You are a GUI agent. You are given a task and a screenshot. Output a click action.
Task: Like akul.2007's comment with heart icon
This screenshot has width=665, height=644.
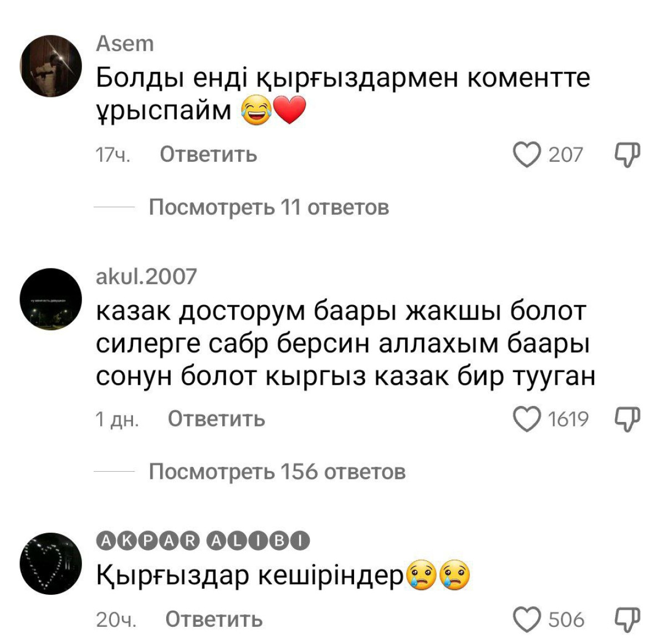[526, 419]
